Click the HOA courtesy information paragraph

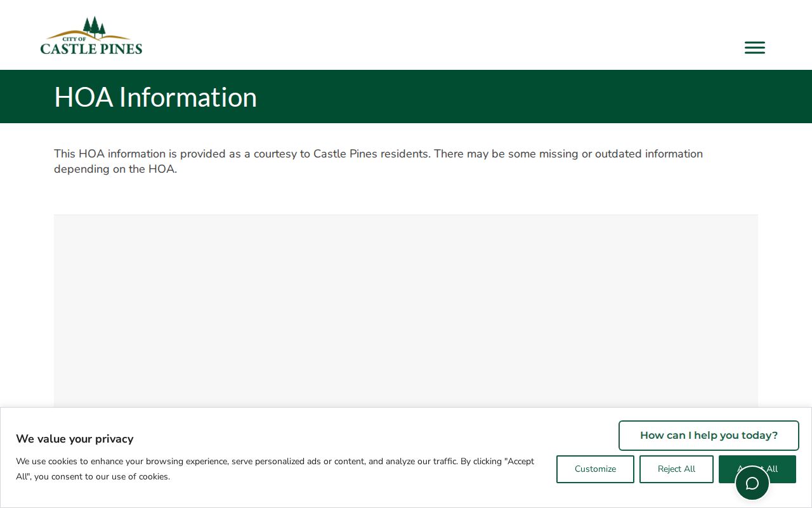(x=378, y=161)
